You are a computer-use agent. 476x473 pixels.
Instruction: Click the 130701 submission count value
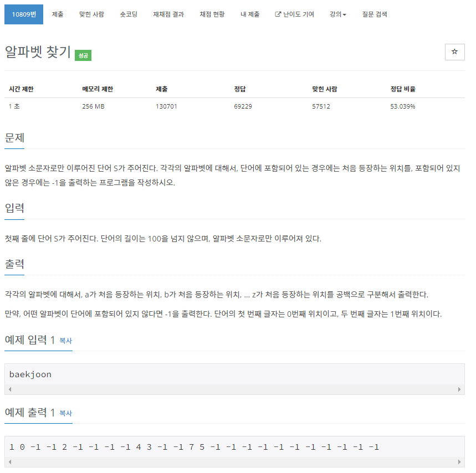click(166, 106)
